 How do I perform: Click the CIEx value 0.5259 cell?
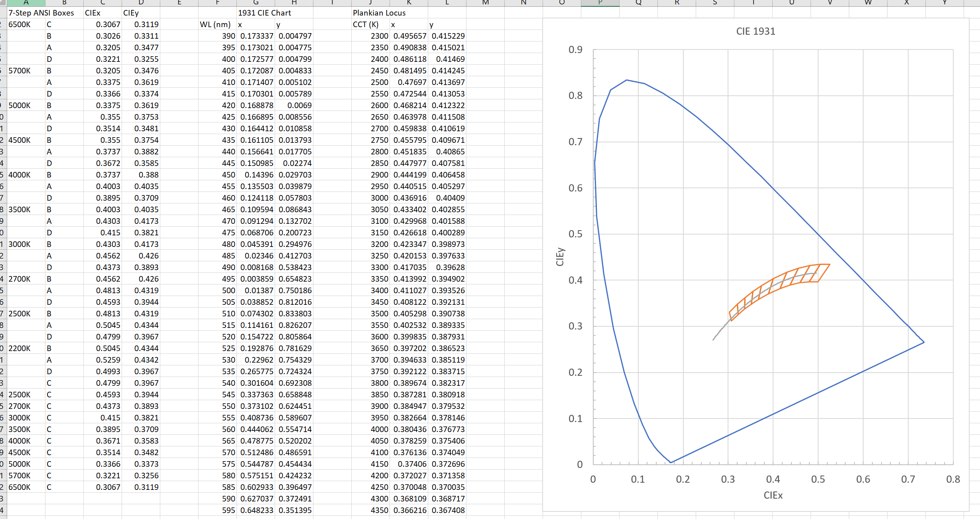pyautogui.click(x=108, y=360)
